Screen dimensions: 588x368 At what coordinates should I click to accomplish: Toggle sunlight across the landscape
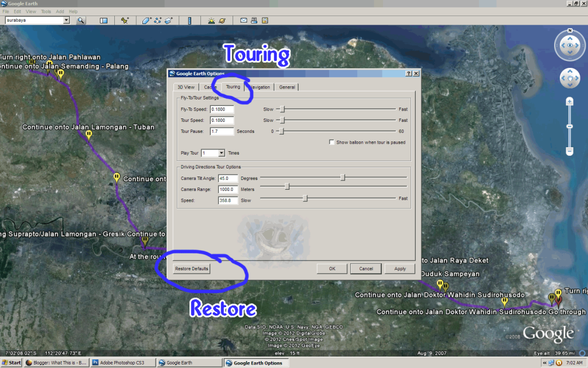211,20
